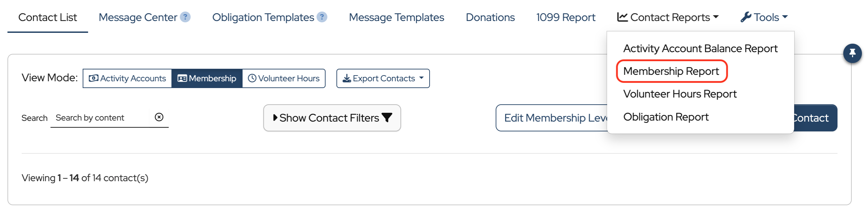Click the wrench icon beside Tools

click(x=746, y=17)
